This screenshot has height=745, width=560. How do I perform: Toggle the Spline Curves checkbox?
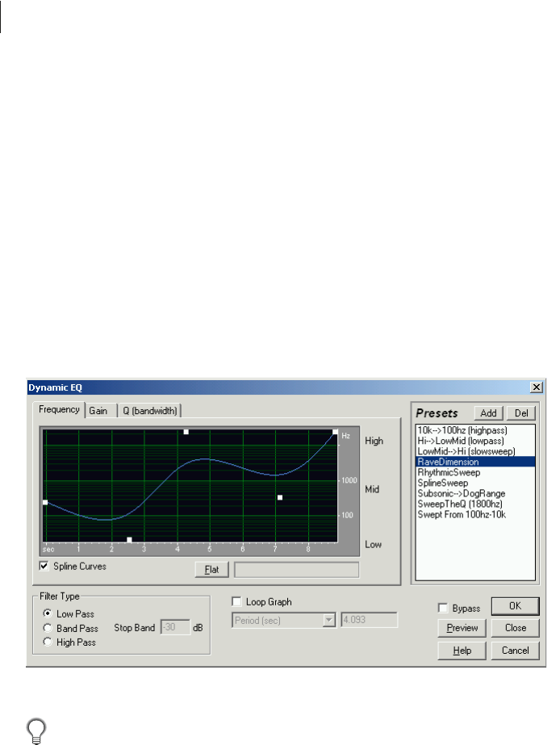pyautogui.click(x=44, y=566)
